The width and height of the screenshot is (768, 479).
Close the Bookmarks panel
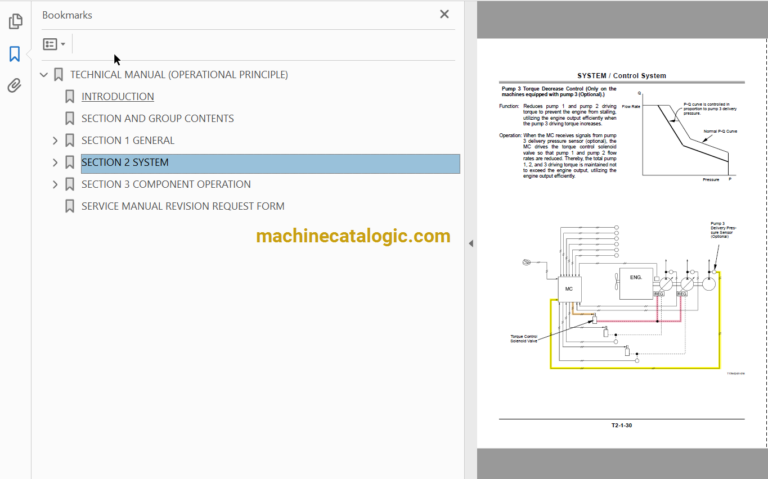coord(444,14)
